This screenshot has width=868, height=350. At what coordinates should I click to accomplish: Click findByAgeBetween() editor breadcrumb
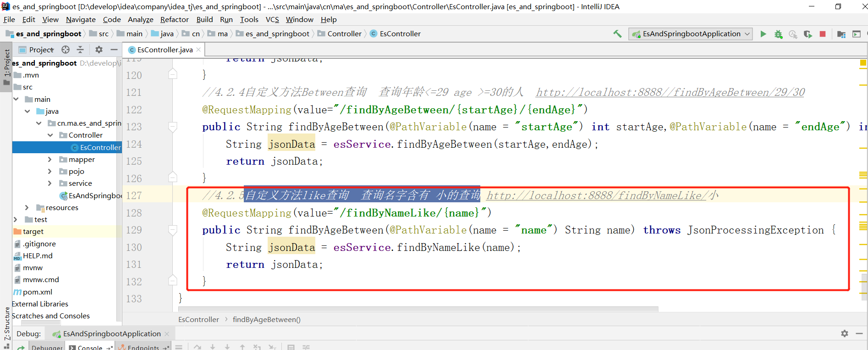point(266,319)
